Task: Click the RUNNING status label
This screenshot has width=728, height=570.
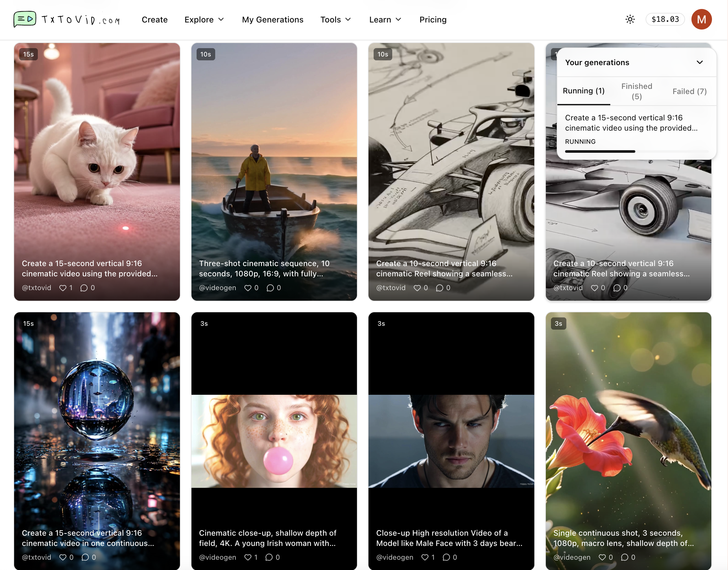Action: pos(580,142)
